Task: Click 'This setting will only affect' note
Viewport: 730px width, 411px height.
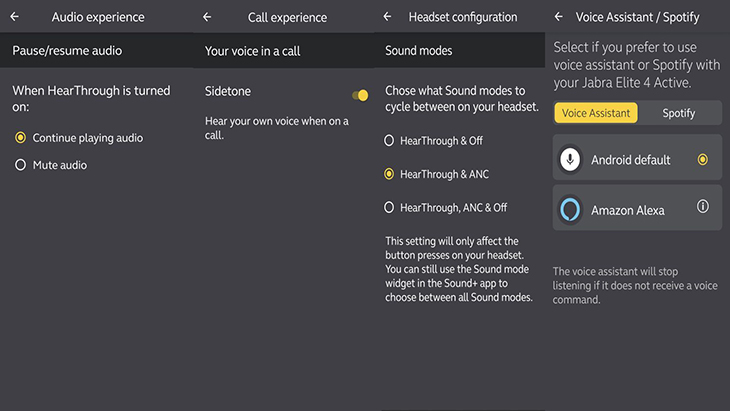Action: pyautogui.click(x=459, y=269)
